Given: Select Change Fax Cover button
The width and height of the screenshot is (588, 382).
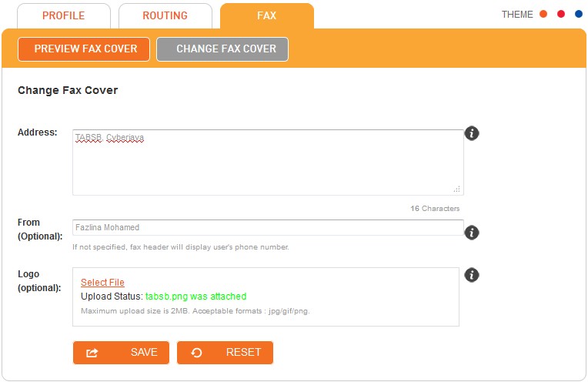Looking at the screenshot, I should coord(222,49).
